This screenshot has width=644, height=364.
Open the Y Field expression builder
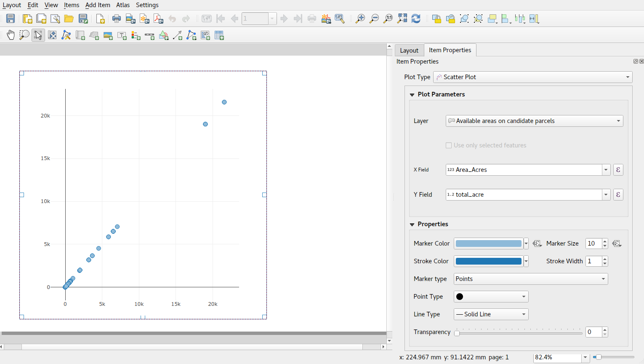click(x=618, y=194)
